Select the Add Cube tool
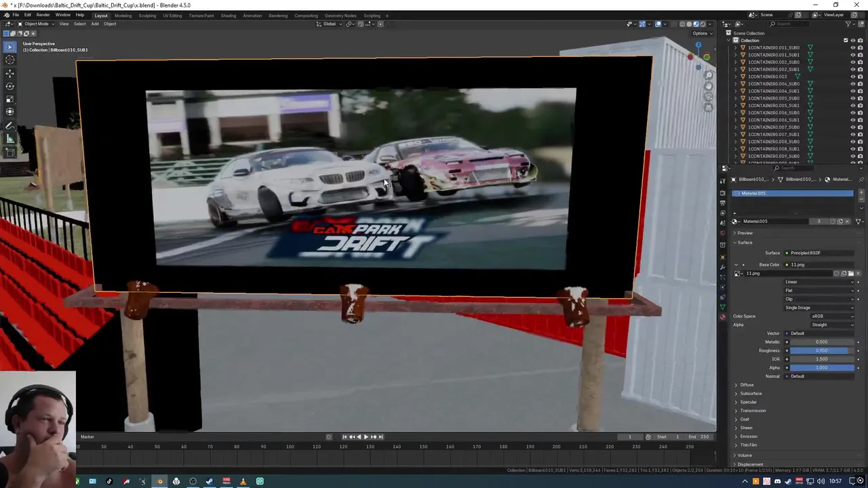The image size is (868, 488). (x=9, y=152)
